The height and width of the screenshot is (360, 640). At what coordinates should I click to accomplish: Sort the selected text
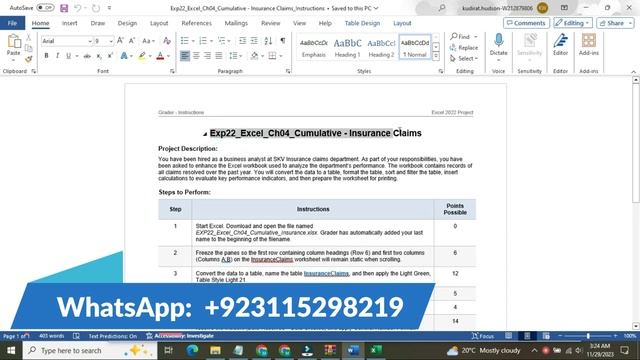(x=268, y=41)
